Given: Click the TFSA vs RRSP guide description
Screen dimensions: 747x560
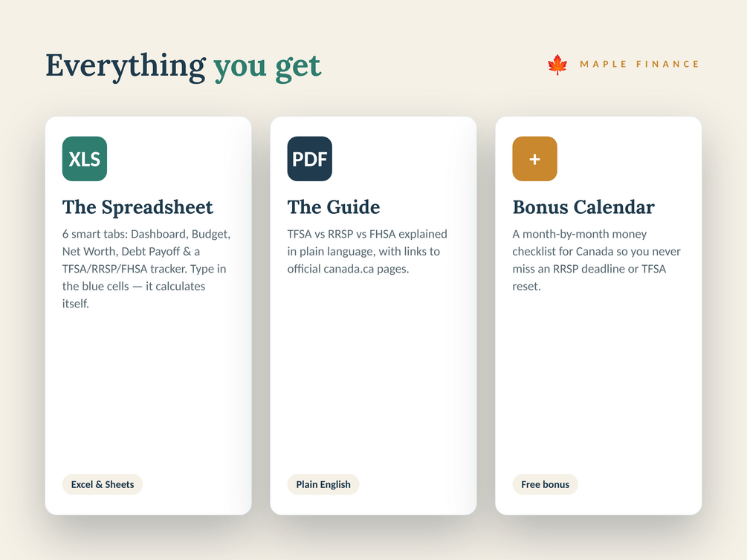Looking at the screenshot, I should point(367,252).
